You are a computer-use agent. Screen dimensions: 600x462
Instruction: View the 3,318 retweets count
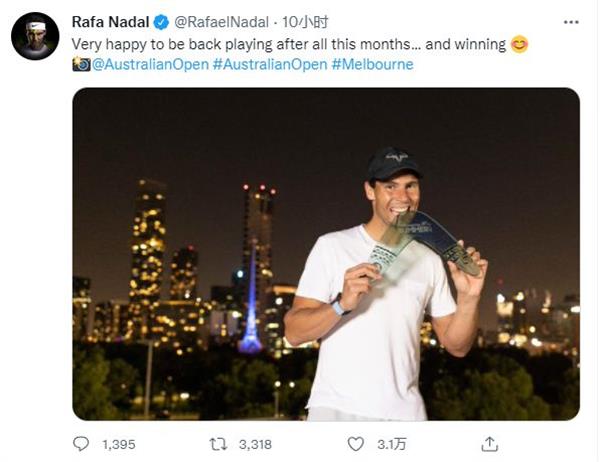coord(255,444)
